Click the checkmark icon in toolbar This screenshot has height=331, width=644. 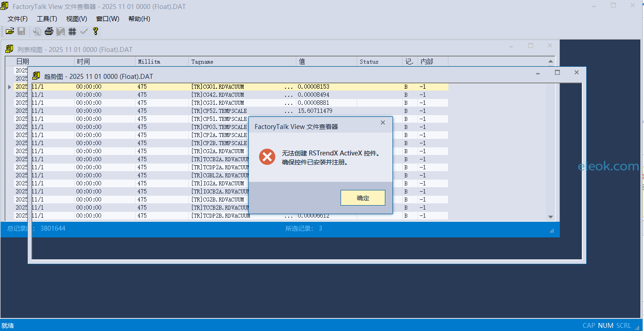coord(84,31)
